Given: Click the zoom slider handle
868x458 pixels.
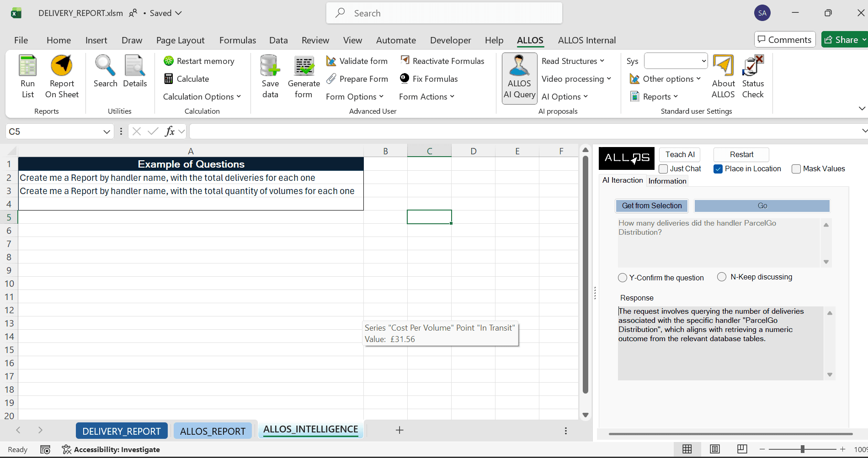Looking at the screenshot, I should point(802,449).
